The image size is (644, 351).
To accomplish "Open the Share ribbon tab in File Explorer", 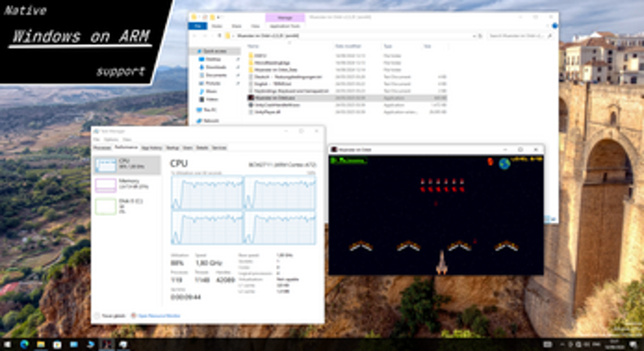I will (x=237, y=26).
